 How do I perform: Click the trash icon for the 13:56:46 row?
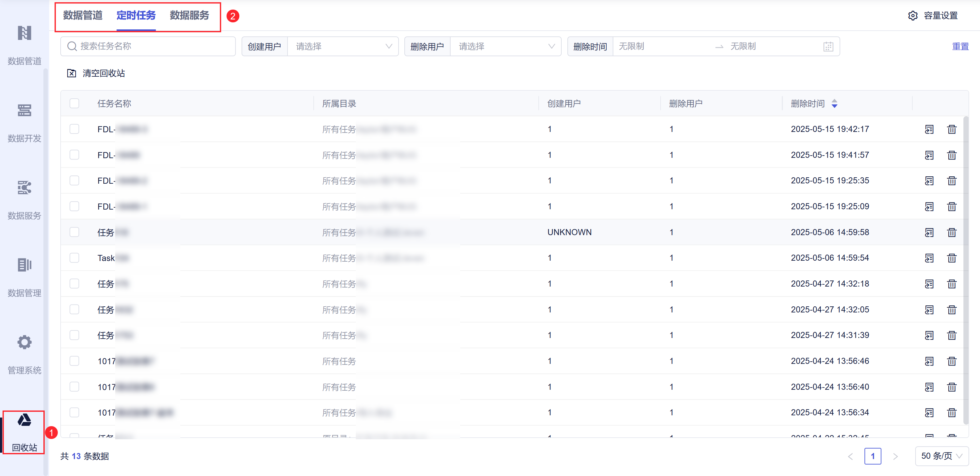[x=952, y=361]
